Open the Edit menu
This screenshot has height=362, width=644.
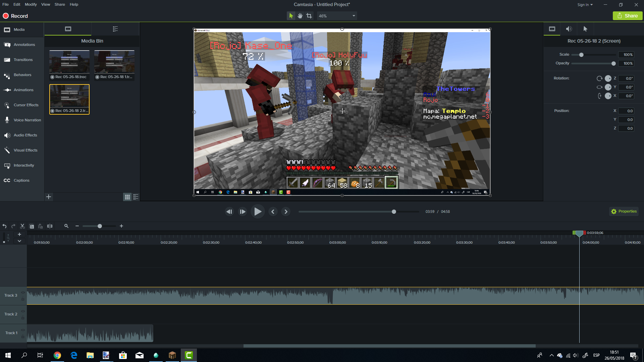(x=17, y=4)
